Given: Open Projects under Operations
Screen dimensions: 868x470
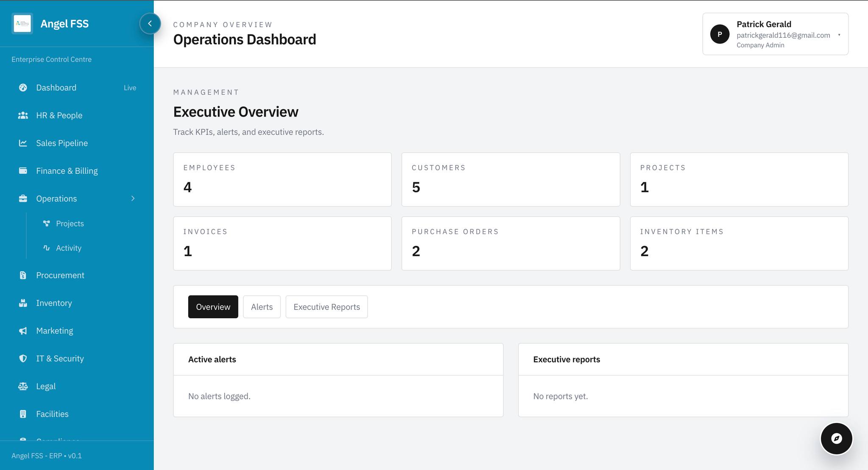Looking at the screenshot, I should (70, 224).
